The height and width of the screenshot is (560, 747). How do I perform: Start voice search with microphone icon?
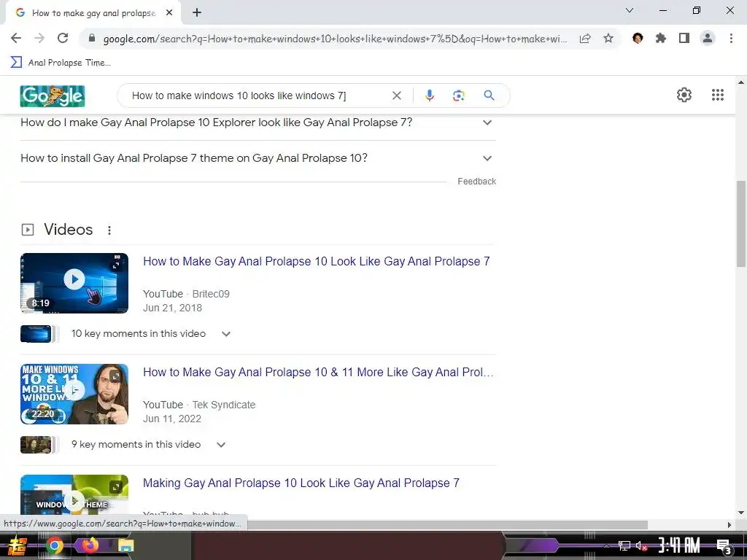pos(429,96)
